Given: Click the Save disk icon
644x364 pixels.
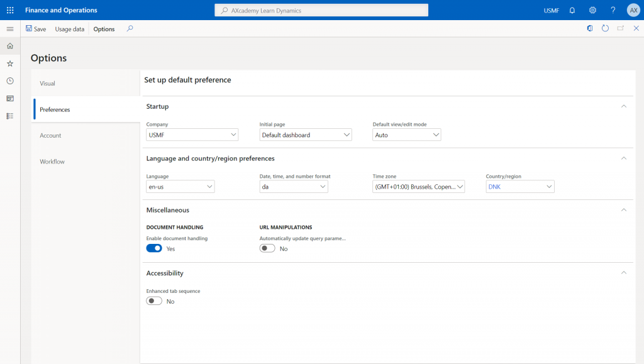Looking at the screenshot, I should pos(29,28).
